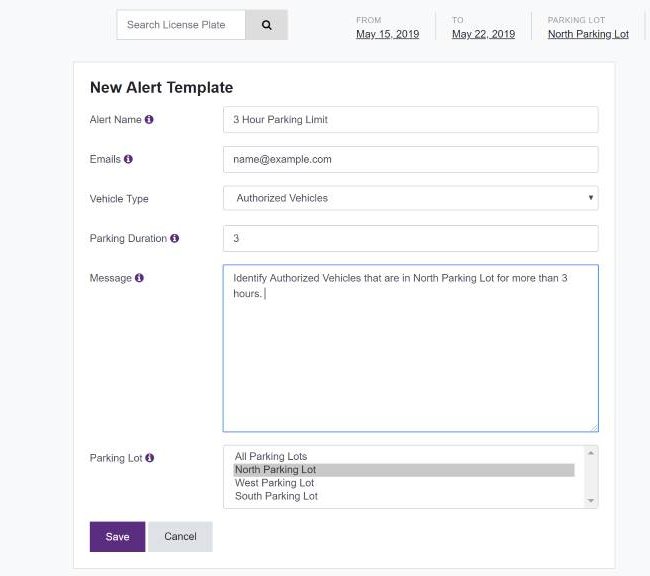Click info icon beside Emails label

pos(129,159)
